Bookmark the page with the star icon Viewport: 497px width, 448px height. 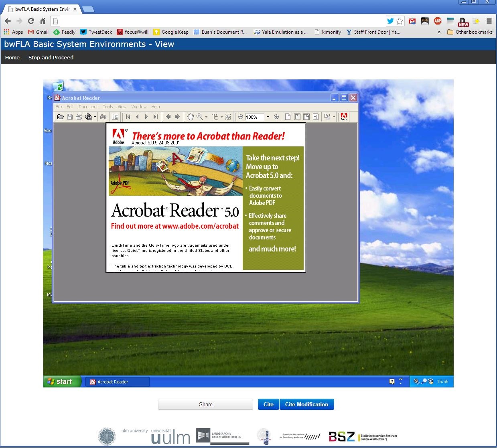pyautogui.click(x=400, y=21)
